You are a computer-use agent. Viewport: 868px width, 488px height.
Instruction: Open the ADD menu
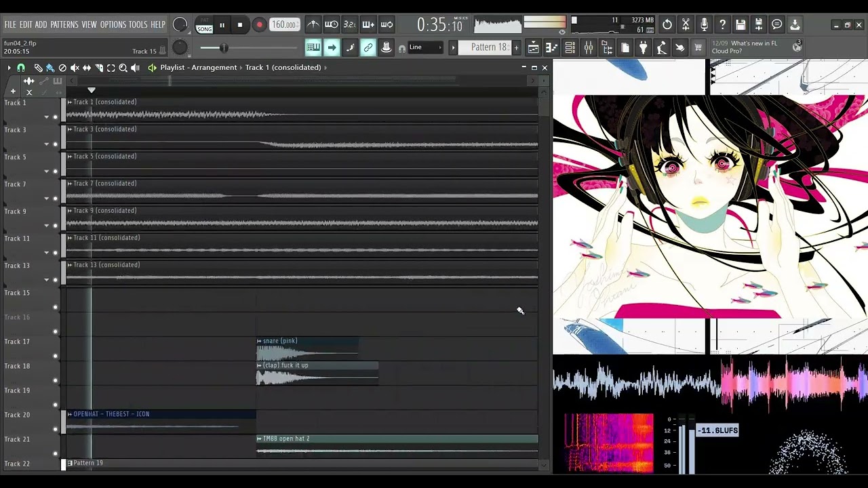point(41,25)
